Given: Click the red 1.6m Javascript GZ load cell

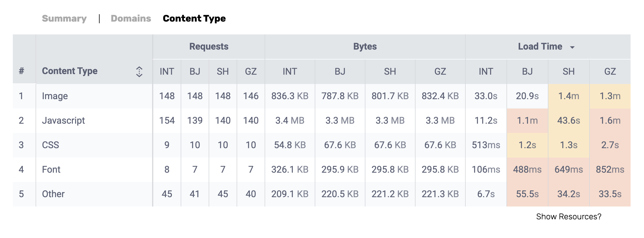Looking at the screenshot, I should [x=610, y=120].
